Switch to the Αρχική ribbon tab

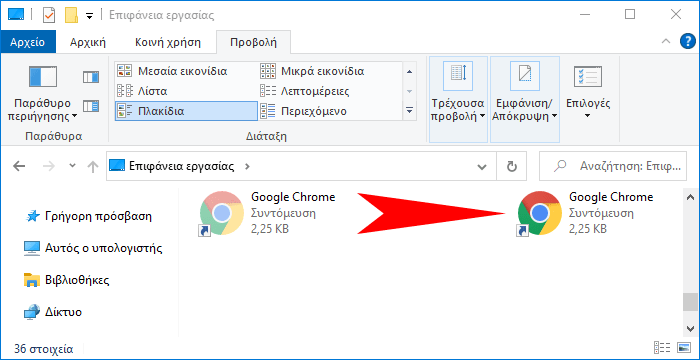[88, 42]
